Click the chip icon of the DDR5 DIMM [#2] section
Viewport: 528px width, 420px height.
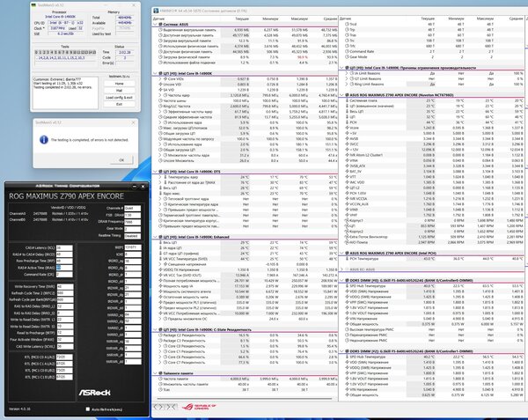(347, 351)
